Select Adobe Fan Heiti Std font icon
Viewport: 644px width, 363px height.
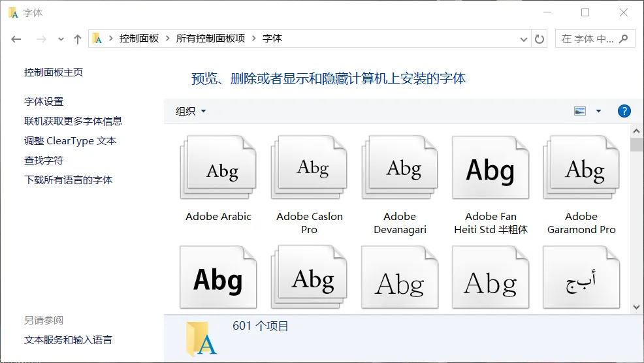[x=491, y=168]
